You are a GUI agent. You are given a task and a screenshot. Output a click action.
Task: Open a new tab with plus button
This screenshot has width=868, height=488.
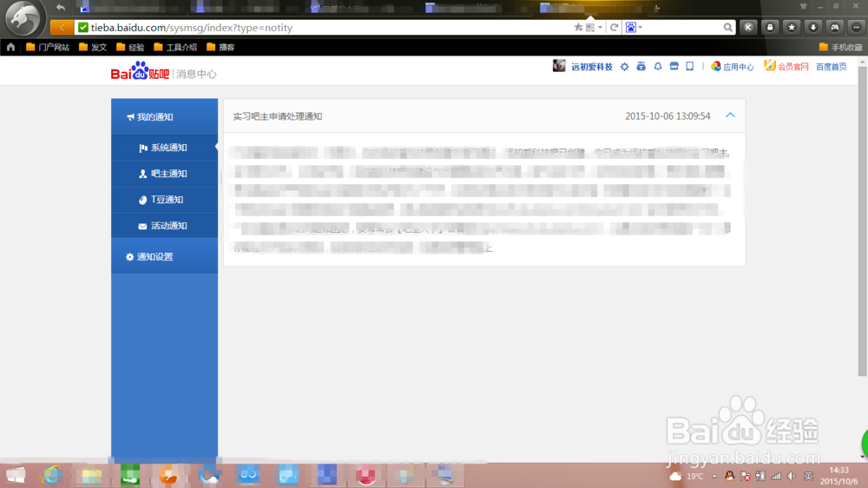coord(657,8)
